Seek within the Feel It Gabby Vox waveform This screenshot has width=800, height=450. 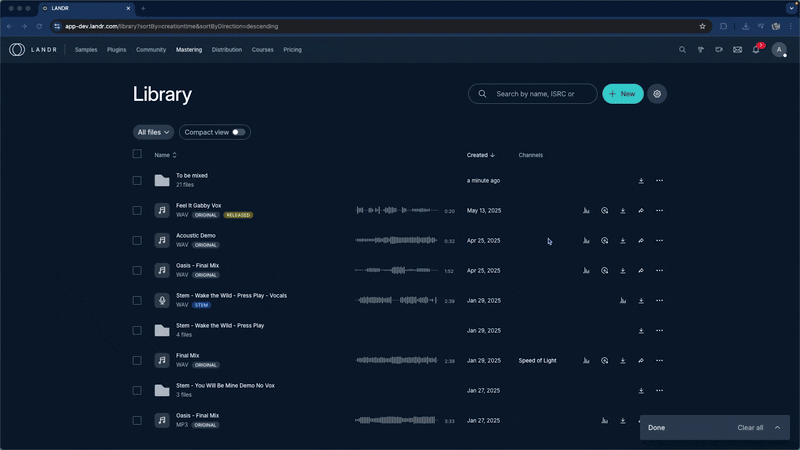(397, 210)
